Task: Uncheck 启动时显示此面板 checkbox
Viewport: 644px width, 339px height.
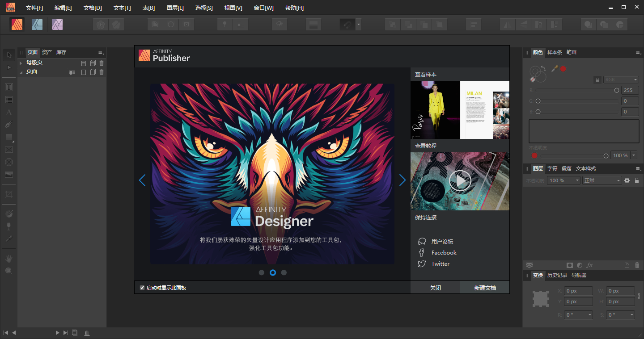Action: pos(142,288)
